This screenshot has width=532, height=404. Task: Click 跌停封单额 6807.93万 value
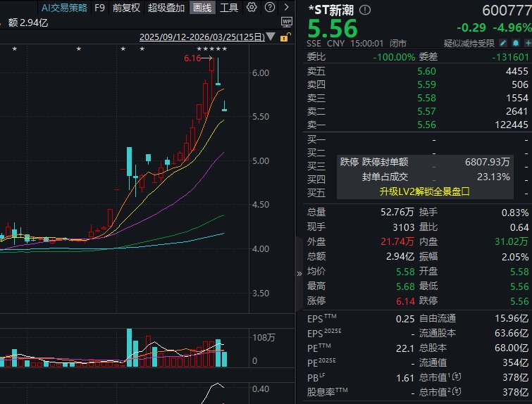[x=487, y=162]
